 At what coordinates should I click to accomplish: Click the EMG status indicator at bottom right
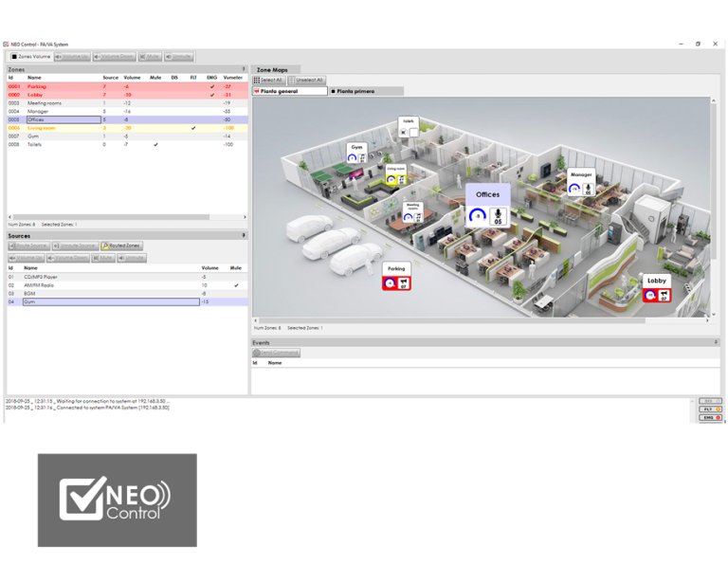pyautogui.click(x=711, y=417)
